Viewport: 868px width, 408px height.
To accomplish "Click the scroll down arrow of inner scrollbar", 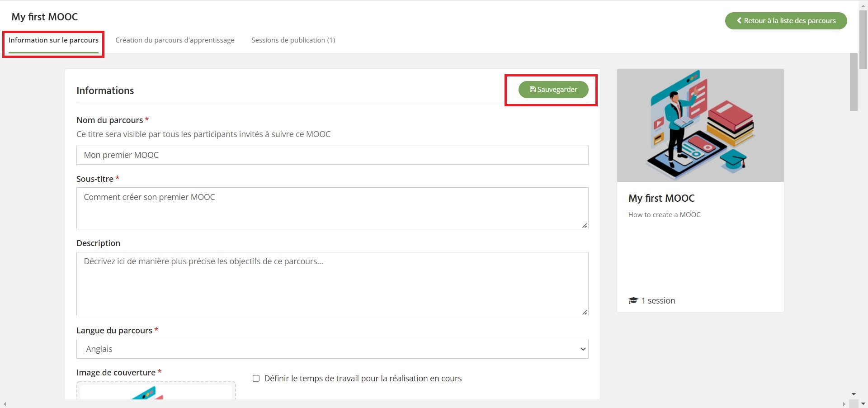I will click(854, 394).
